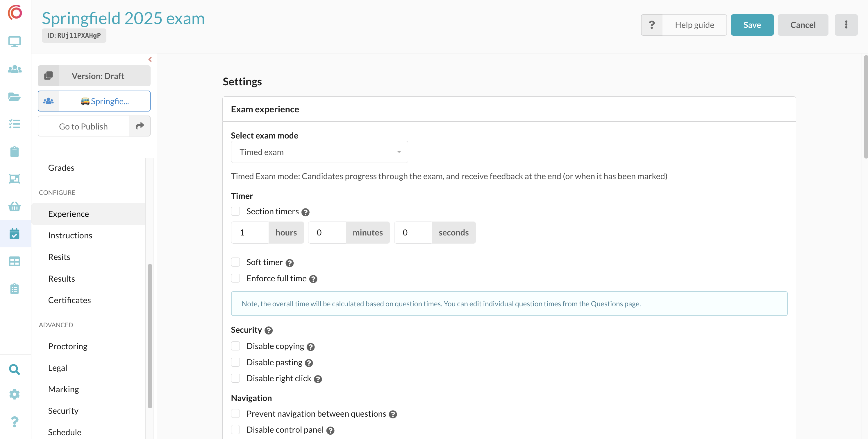Click the shopping basket sidebar icon
Image resolution: width=868 pixels, height=439 pixels.
tap(15, 206)
